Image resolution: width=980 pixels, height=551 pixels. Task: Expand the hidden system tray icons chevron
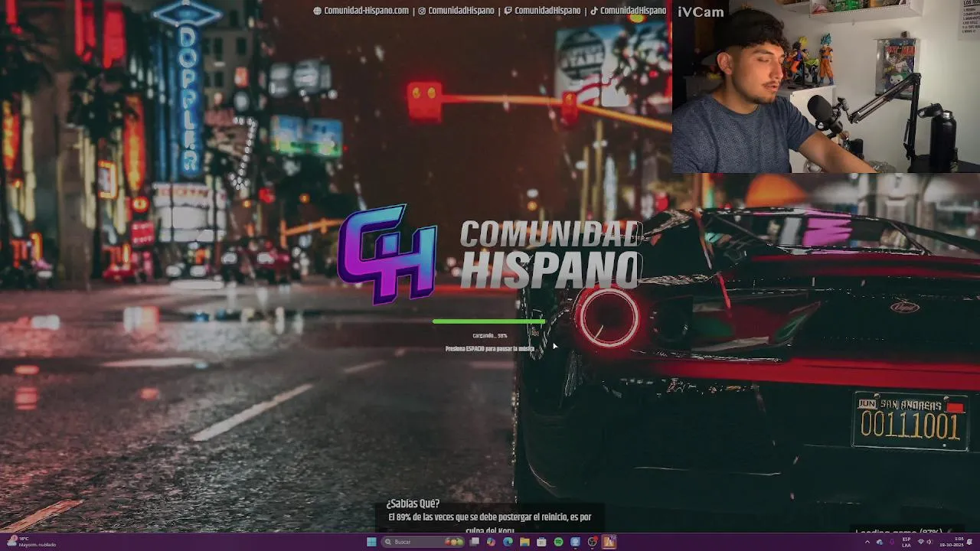867,542
